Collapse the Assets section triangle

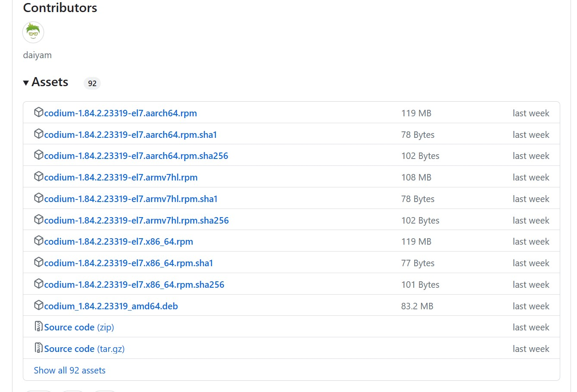(26, 83)
